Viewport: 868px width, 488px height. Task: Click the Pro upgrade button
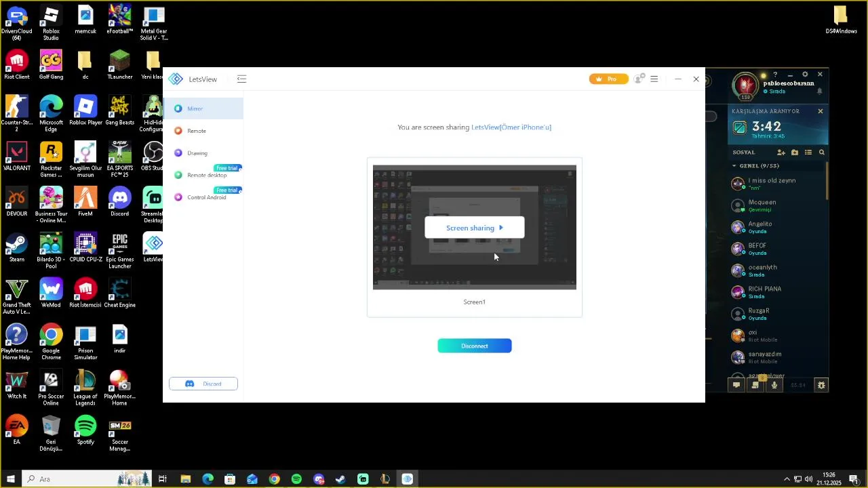tap(608, 79)
